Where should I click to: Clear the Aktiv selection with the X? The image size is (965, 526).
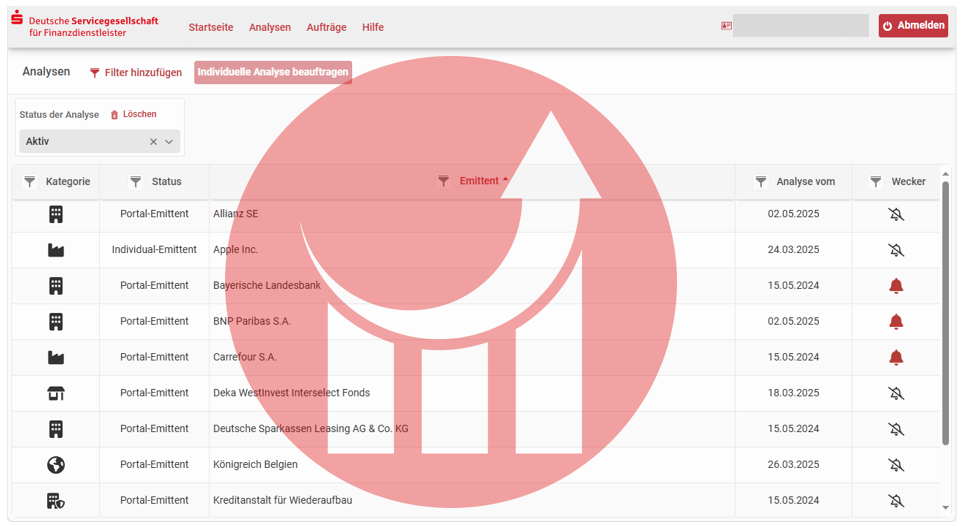pos(153,141)
